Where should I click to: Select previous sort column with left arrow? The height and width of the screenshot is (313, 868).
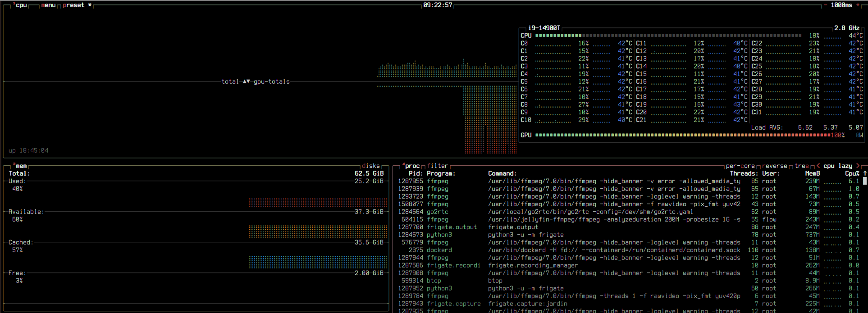click(x=818, y=166)
